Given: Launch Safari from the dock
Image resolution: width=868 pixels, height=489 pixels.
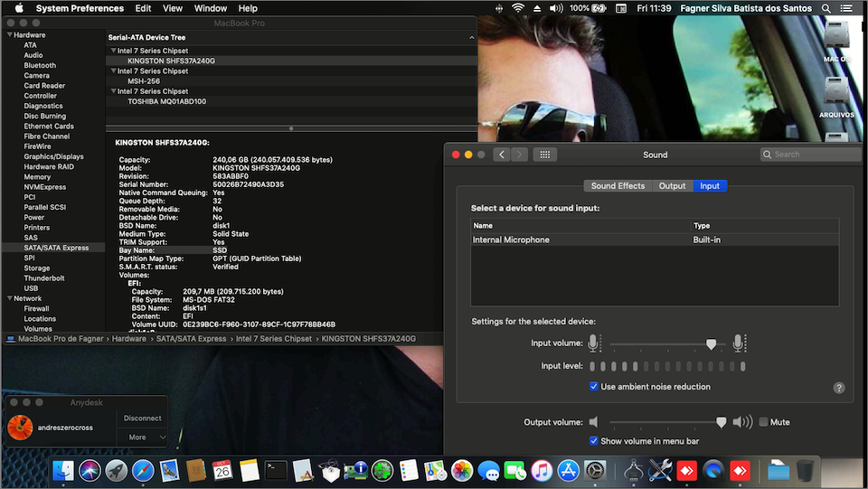Looking at the screenshot, I should (x=143, y=470).
